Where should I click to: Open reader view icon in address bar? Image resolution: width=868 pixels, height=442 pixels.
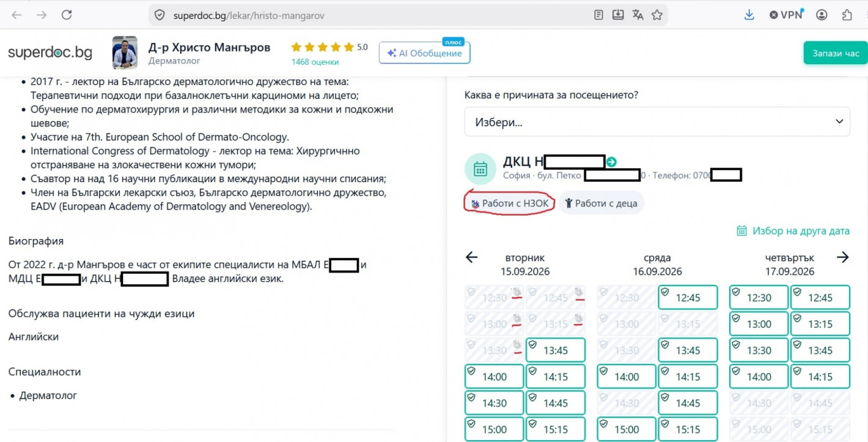(x=599, y=15)
